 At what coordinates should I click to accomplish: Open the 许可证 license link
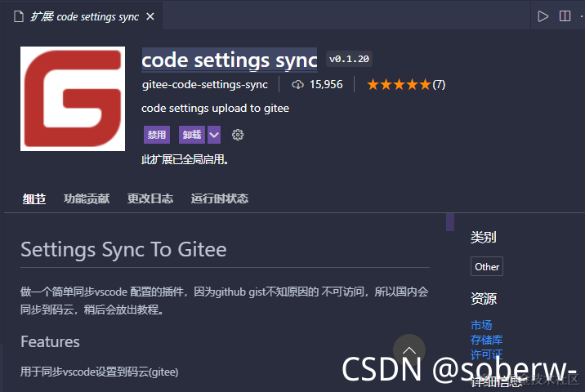point(486,354)
